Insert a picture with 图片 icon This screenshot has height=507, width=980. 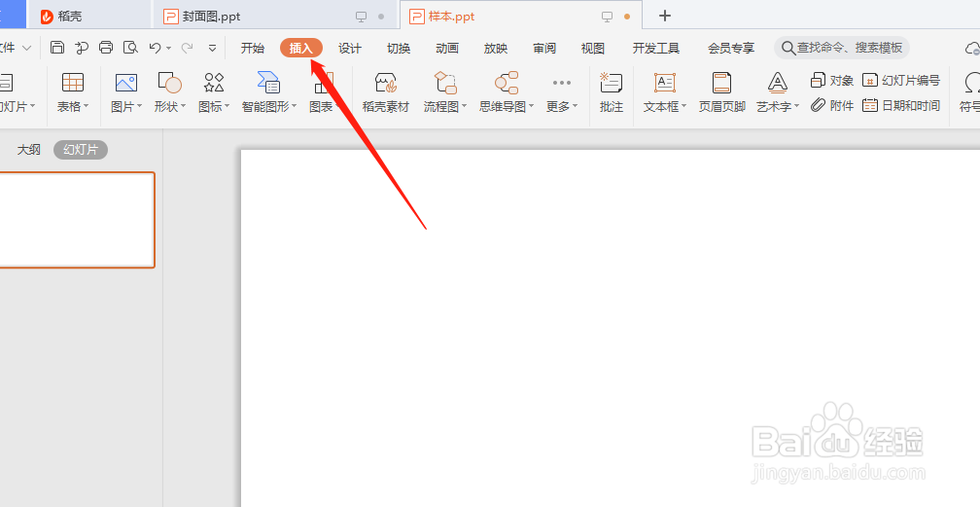point(126,82)
